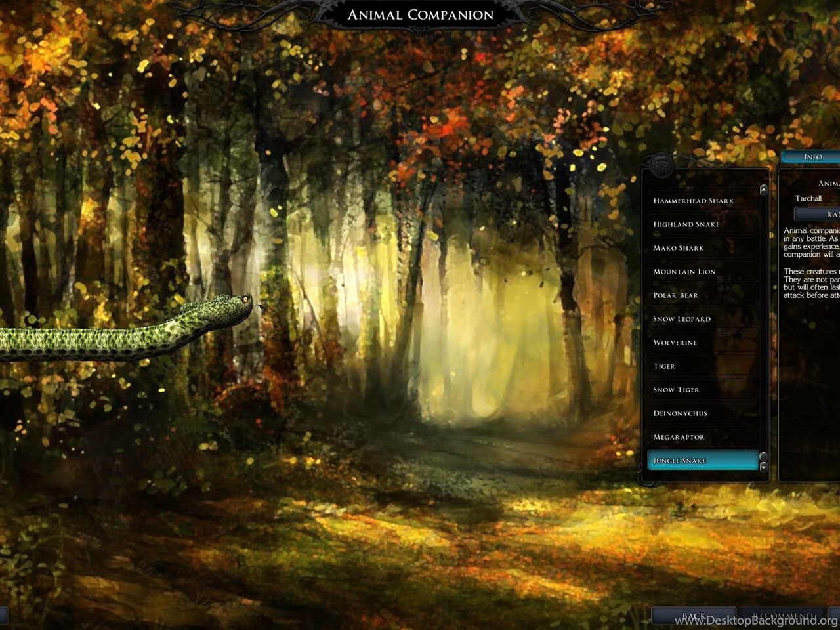Image resolution: width=840 pixels, height=630 pixels.
Task: Pick Megaraptor from the list
Action: (702, 437)
